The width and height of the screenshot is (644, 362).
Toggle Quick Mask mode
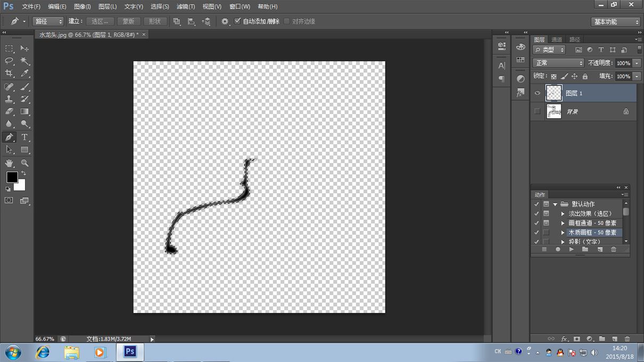pos(9,201)
